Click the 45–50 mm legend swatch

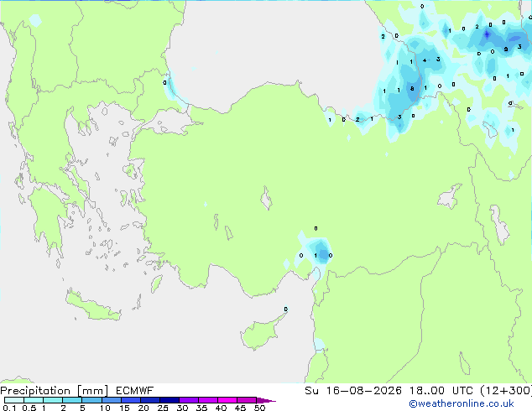click(247, 400)
